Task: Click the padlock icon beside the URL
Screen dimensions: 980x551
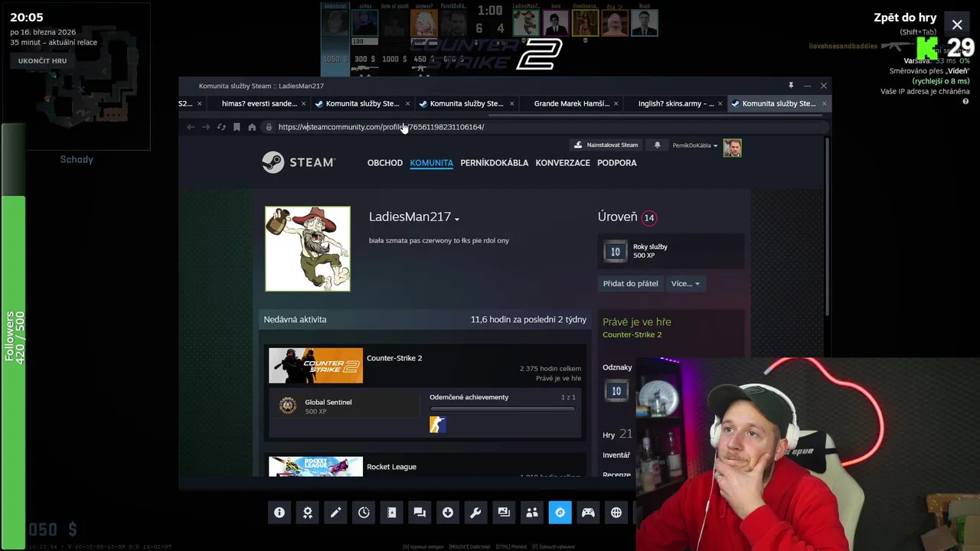Action: pos(269,127)
